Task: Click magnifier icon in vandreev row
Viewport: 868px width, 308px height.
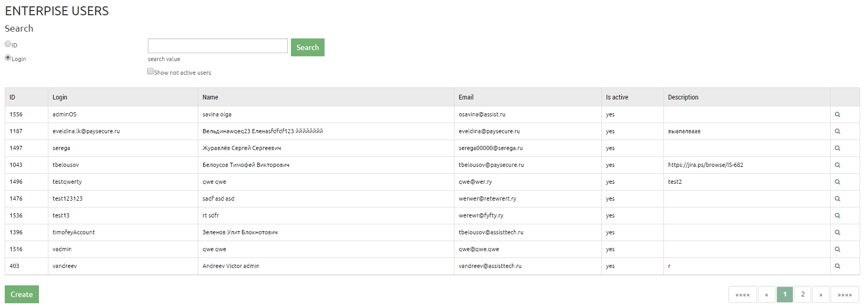Action: 837,266
